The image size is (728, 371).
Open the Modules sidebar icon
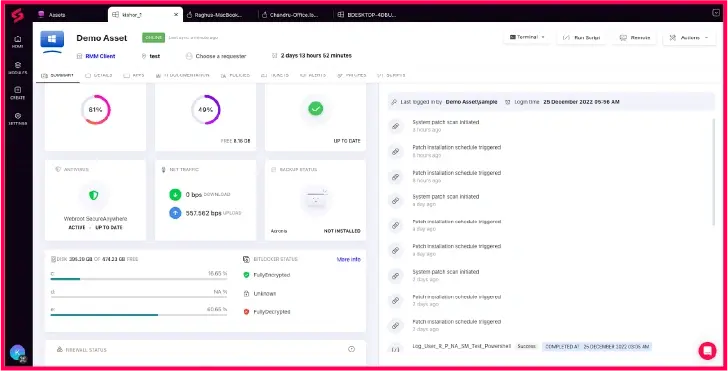18,68
